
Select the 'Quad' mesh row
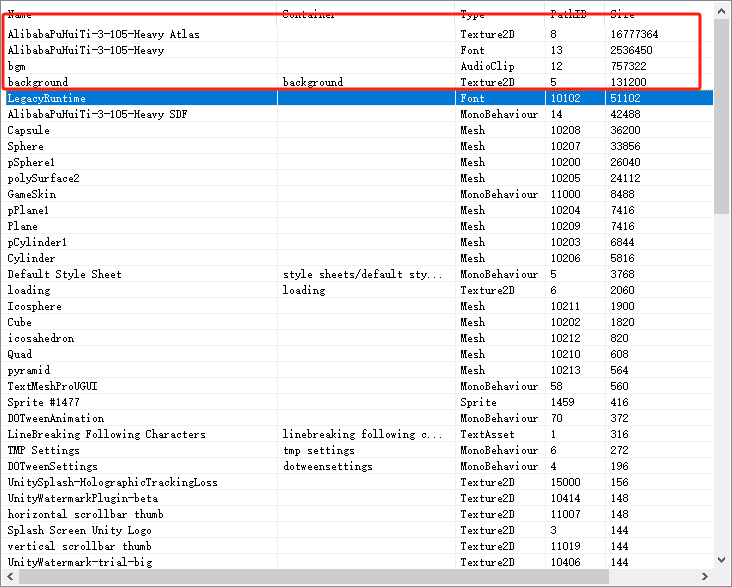click(x=358, y=354)
